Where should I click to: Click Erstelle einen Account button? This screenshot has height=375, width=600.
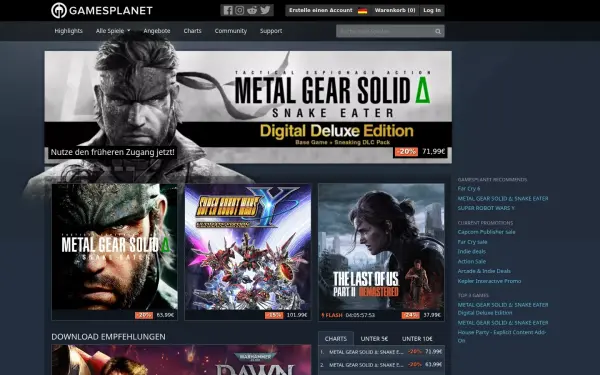coord(321,10)
